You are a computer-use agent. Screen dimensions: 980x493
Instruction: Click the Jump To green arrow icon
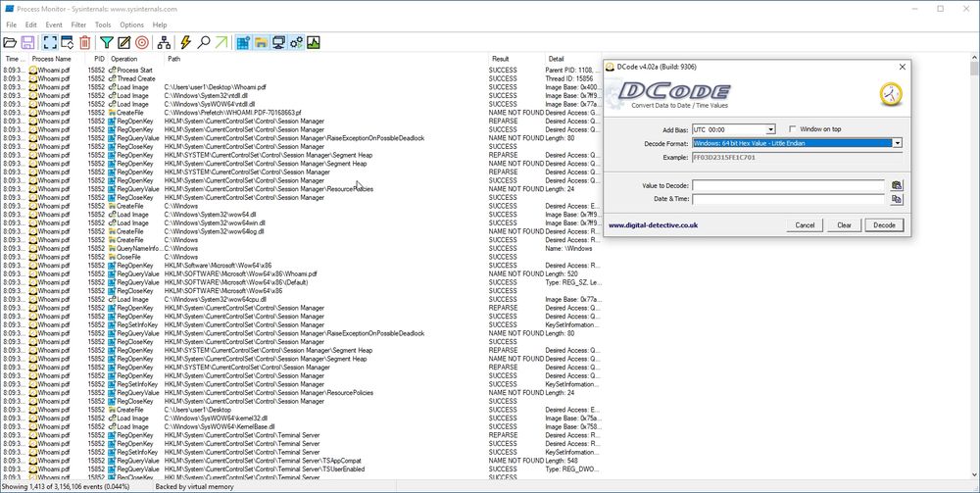pos(221,42)
